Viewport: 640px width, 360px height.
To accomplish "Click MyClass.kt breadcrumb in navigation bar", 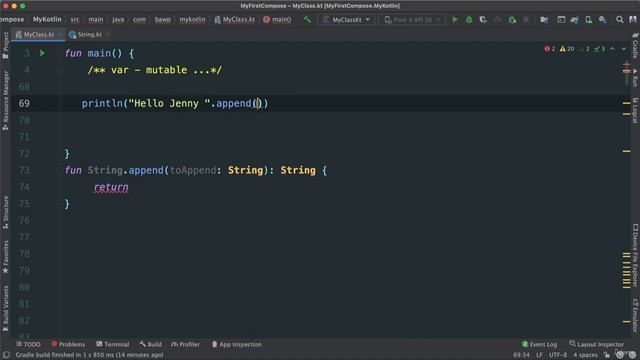I will click(x=235, y=19).
